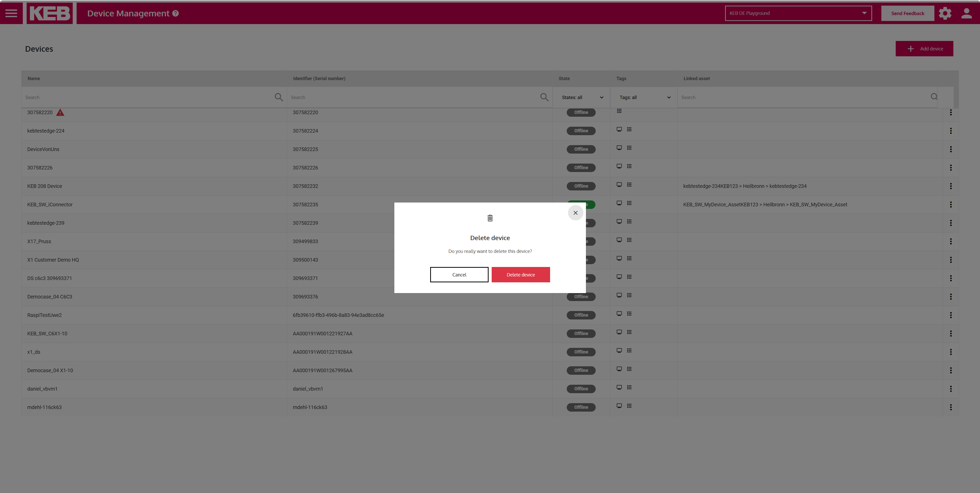Open three-dot menu for DeviceVonUns row
This screenshot has height=493, width=980.
click(x=950, y=149)
